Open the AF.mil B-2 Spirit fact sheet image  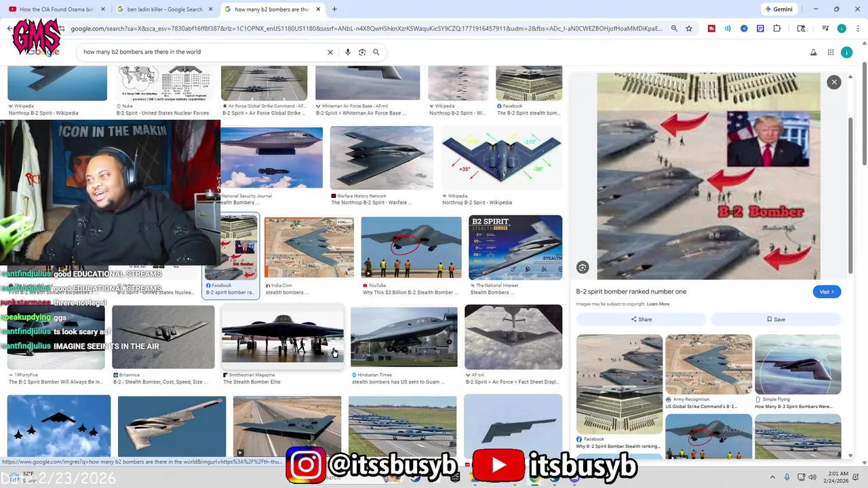(x=513, y=337)
